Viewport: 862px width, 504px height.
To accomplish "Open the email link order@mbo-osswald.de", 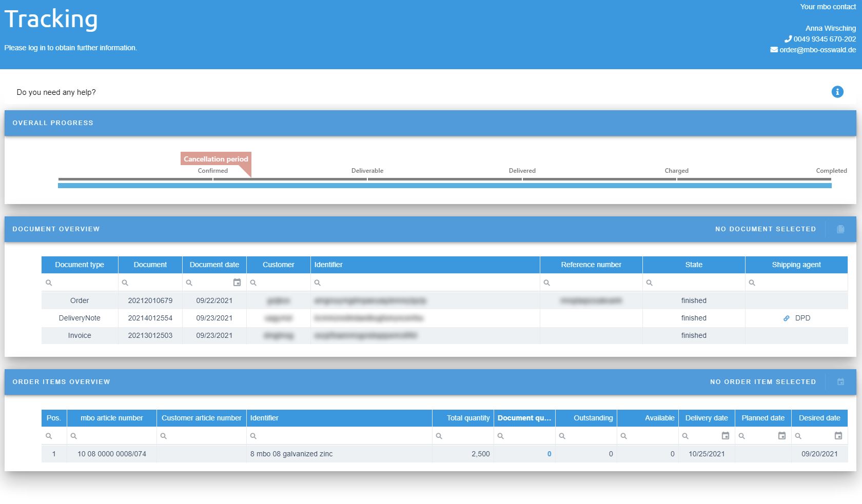I will click(818, 49).
